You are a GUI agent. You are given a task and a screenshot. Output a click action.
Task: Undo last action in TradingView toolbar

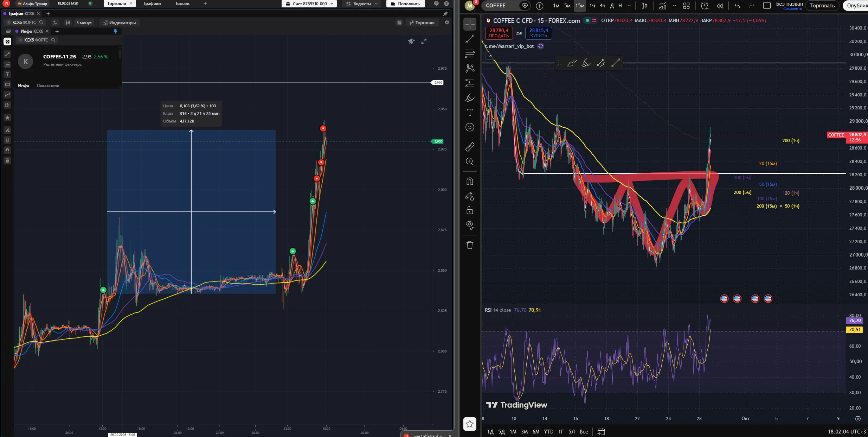coord(737,6)
